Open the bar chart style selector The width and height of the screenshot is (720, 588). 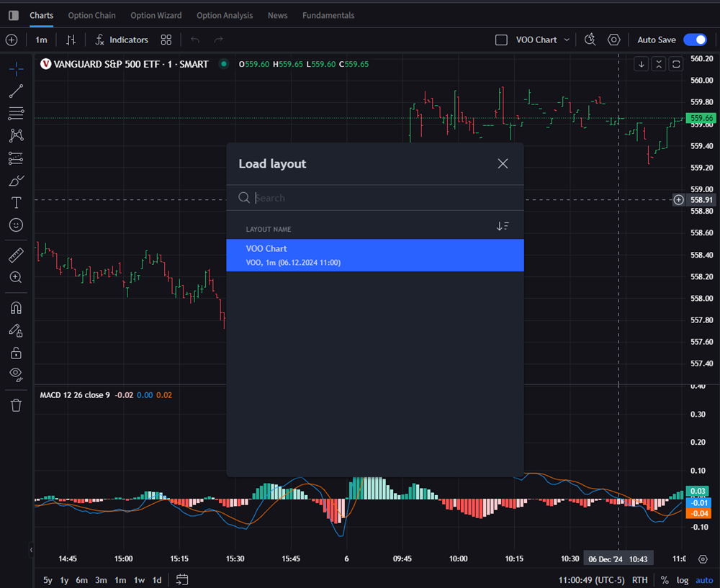pos(71,40)
